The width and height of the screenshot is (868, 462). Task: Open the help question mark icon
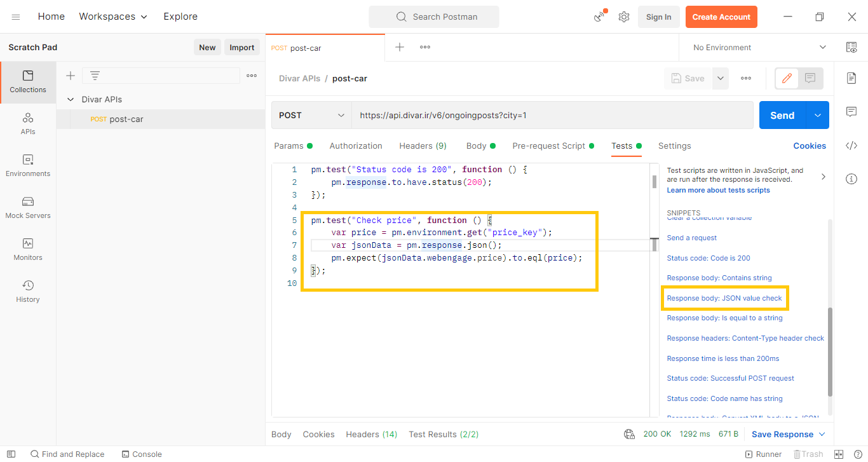click(x=857, y=454)
